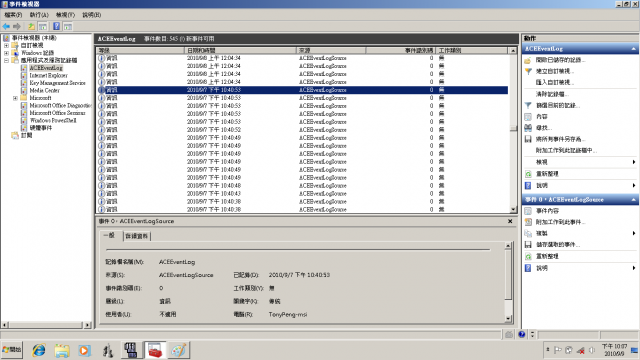Select the event row timestamped 10:40:48
Viewport: 640px width, 360px height.
click(x=302, y=186)
